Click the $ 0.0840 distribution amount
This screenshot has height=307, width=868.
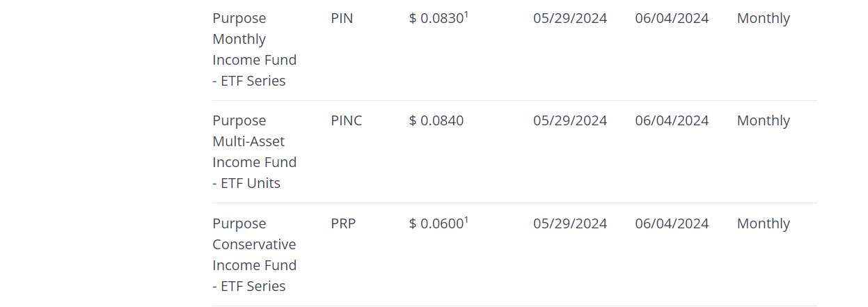point(436,120)
